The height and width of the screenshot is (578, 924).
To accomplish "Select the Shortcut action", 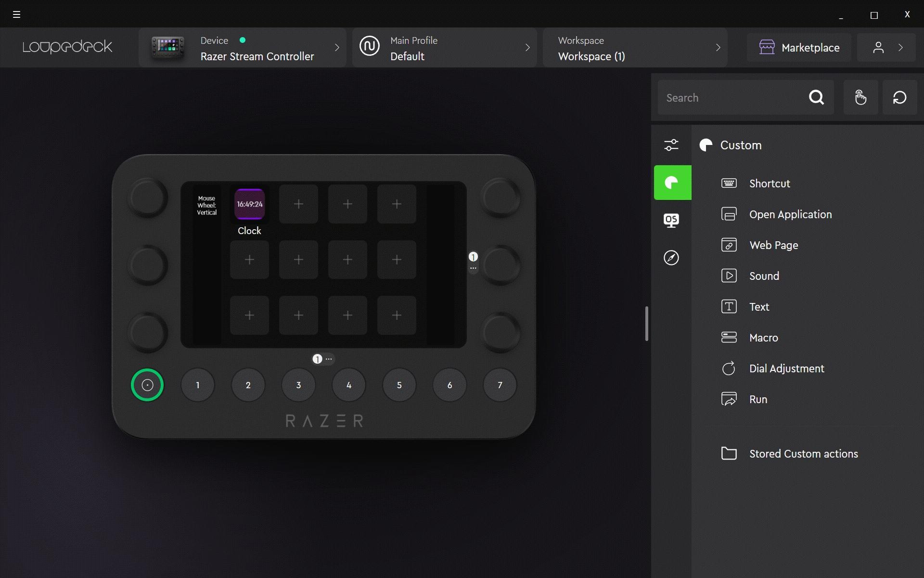I will pyautogui.click(x=770, y=184).
